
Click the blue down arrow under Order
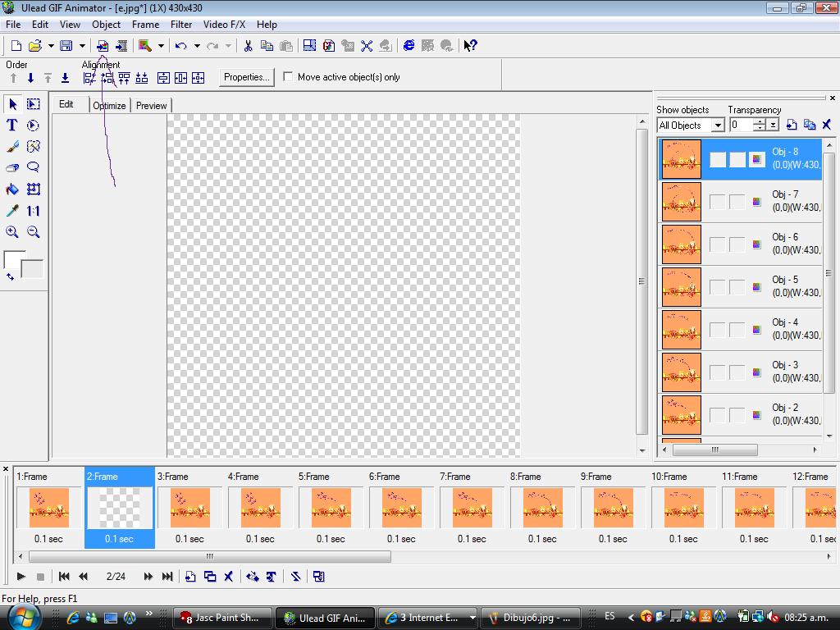tap(30, 78)
